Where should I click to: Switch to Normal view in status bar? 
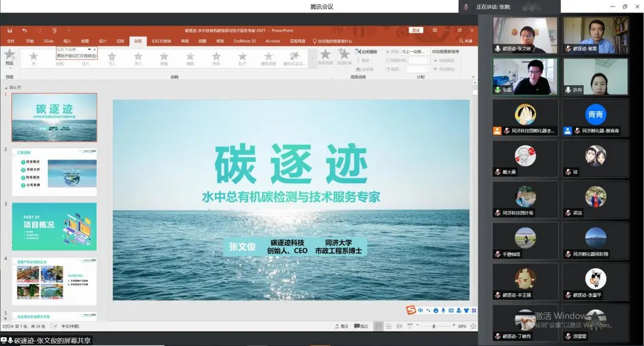pos(378,326)
